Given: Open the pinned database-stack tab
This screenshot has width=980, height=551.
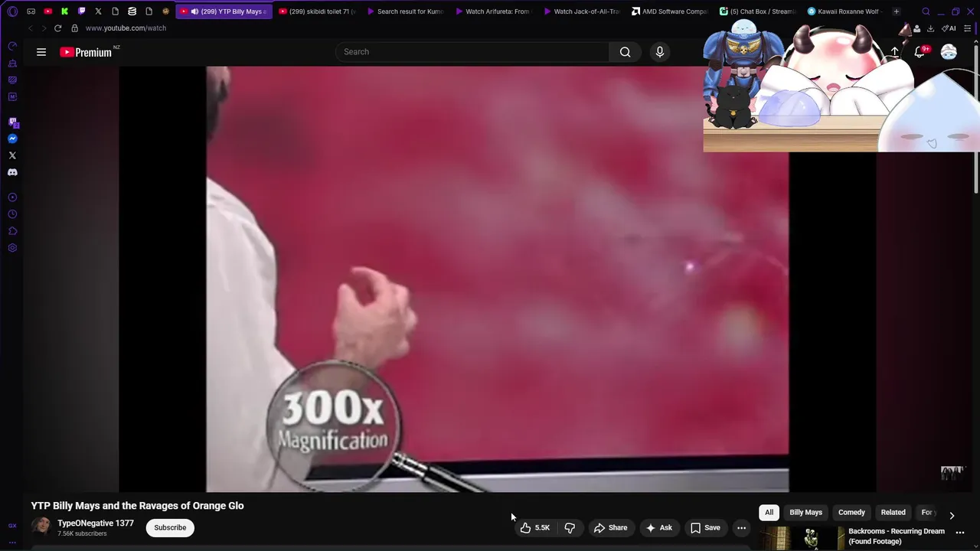Looking at the screenshot, I should click(132, 11).
